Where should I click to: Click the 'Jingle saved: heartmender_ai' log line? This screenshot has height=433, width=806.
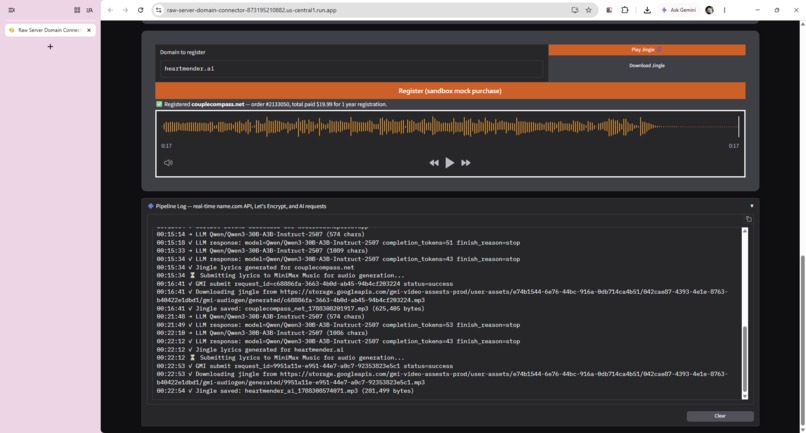tap(285, 391)
